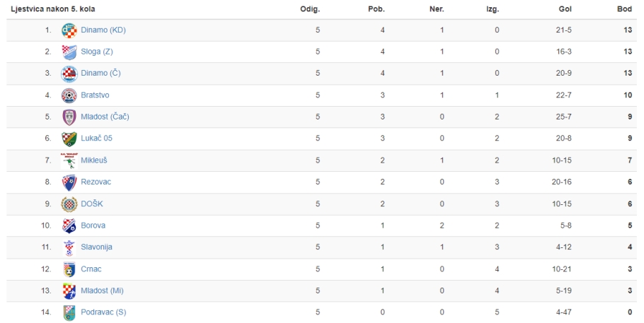
Task: Open the Crnac team link
Action: 91,269
